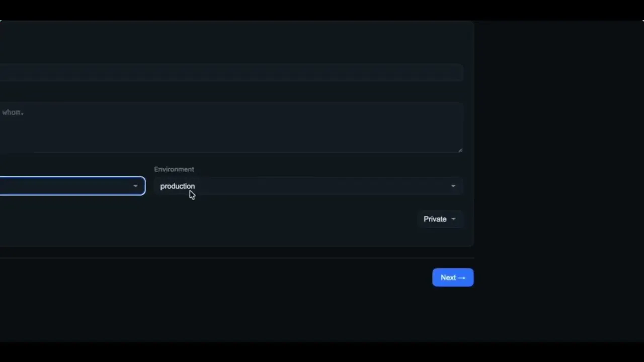Click the Environment label text
The width and height of the screenshot is (644, 362).
point(174,169)
